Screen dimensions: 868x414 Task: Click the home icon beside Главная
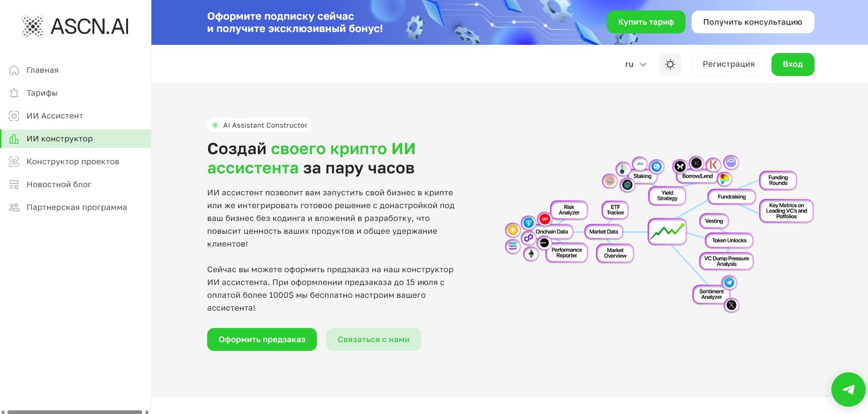[x=14, y=70]
